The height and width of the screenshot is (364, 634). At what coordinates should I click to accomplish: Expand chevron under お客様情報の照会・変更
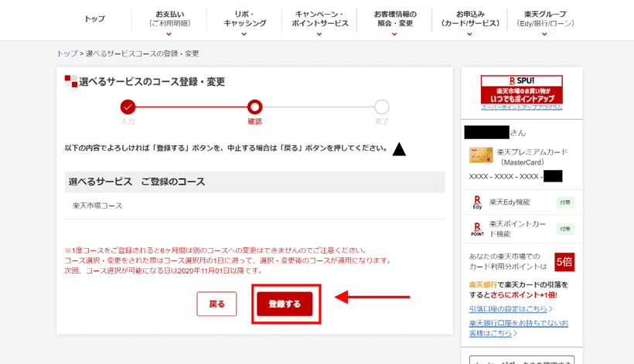pyautogui.click(x=394, y=34)
